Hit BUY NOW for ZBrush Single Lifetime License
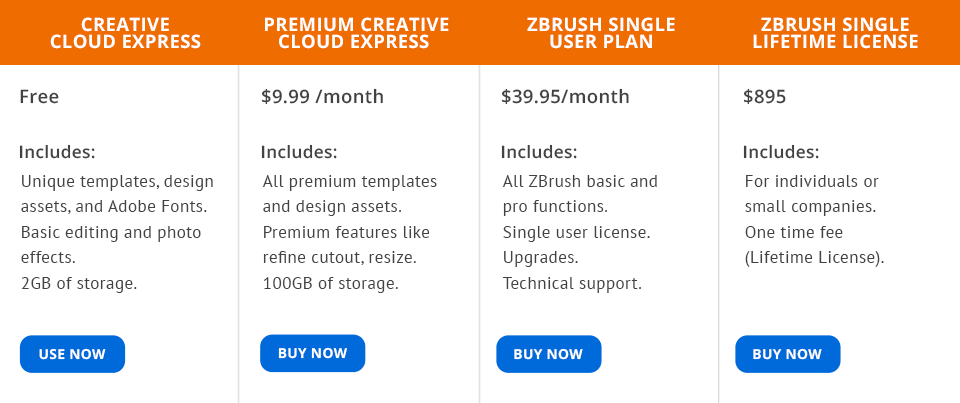Screen dimensions: 960x403 pyautogui.click(x=787, y=354)
